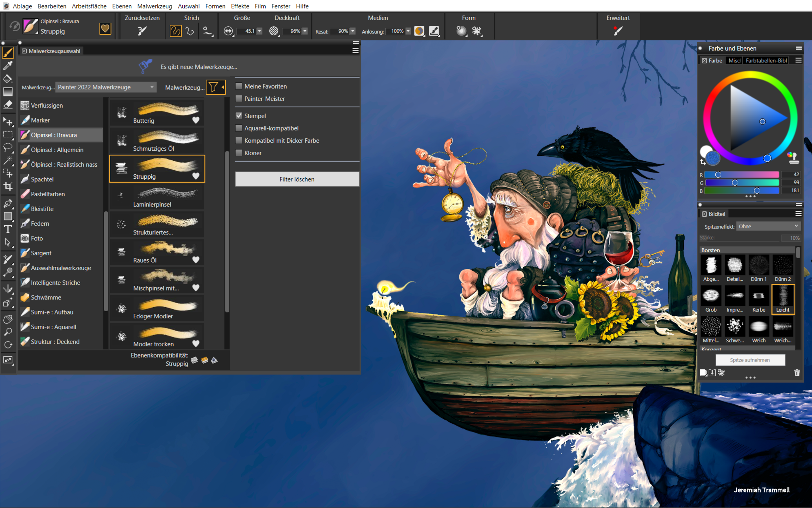Select the Magnifier tool
The image size is (812, 508).
(x=8, y=332)
